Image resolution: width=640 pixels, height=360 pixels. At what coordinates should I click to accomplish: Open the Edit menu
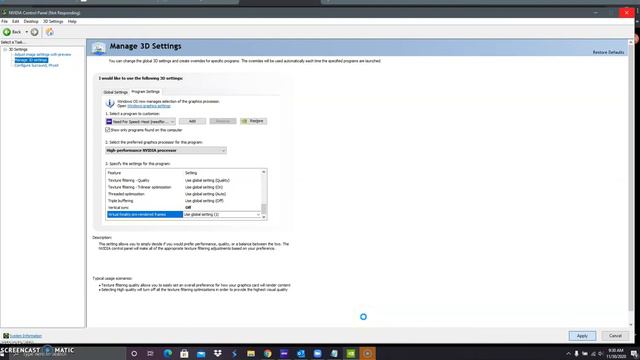coord(16,21)
